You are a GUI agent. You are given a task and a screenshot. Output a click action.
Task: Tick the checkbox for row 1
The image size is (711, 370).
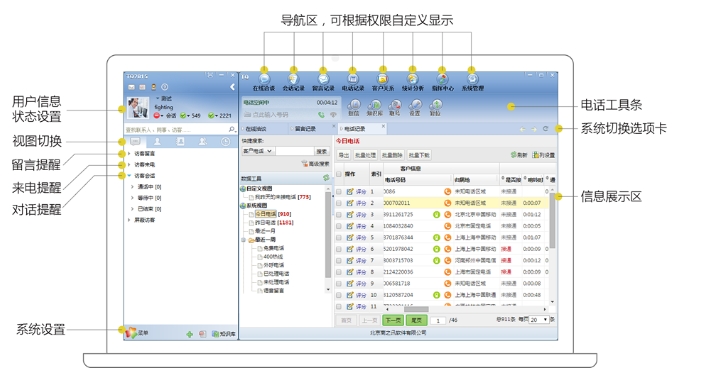[x=339, y=192]
